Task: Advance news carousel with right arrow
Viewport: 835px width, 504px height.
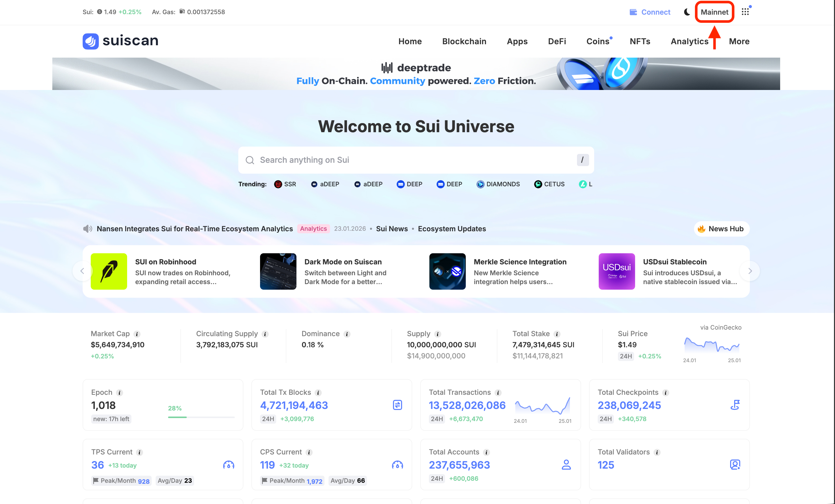Action: (x=750, y=271)
